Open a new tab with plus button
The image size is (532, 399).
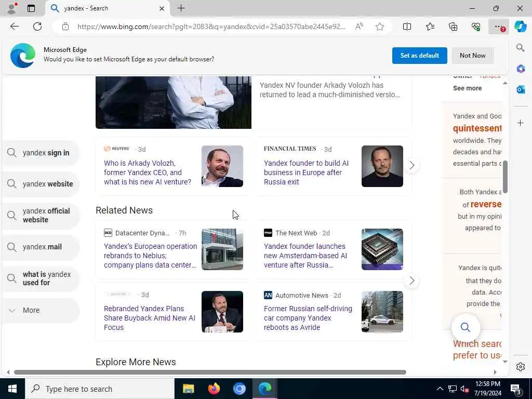[181, 8]
